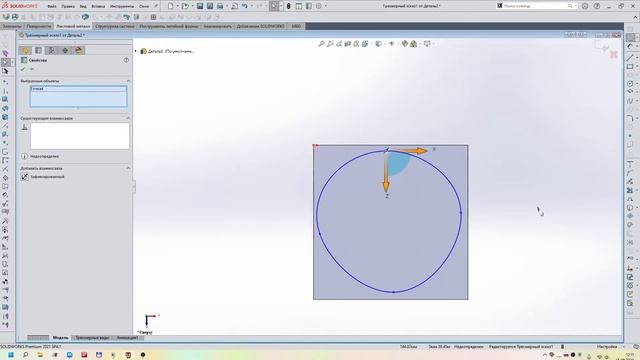Click the Spline tool in right sketch toolbar
The height and width of the screenshot is (360, 640).
630,101
